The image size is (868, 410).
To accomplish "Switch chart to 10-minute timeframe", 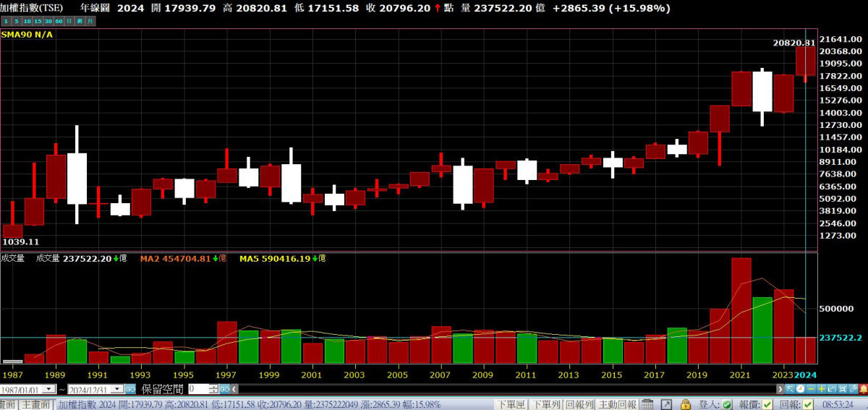I will (27, 22).
